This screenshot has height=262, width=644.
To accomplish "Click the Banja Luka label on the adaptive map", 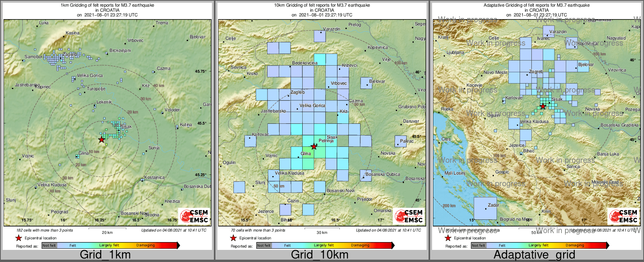I will [x=608, y=154].
